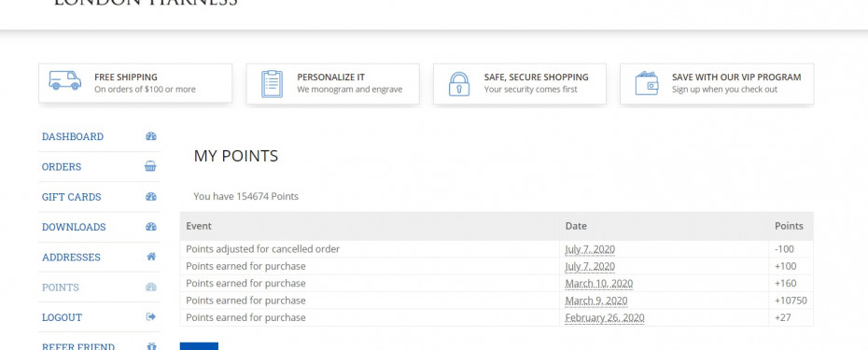The height and width of the screenshot is (350, 868).
Task: Open the Addresses account page
Action: point(72,257)
